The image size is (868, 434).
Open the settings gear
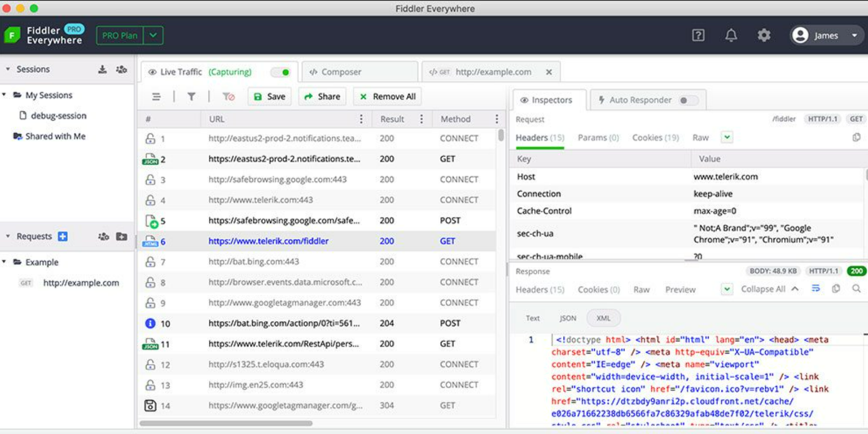pos(764,35)
